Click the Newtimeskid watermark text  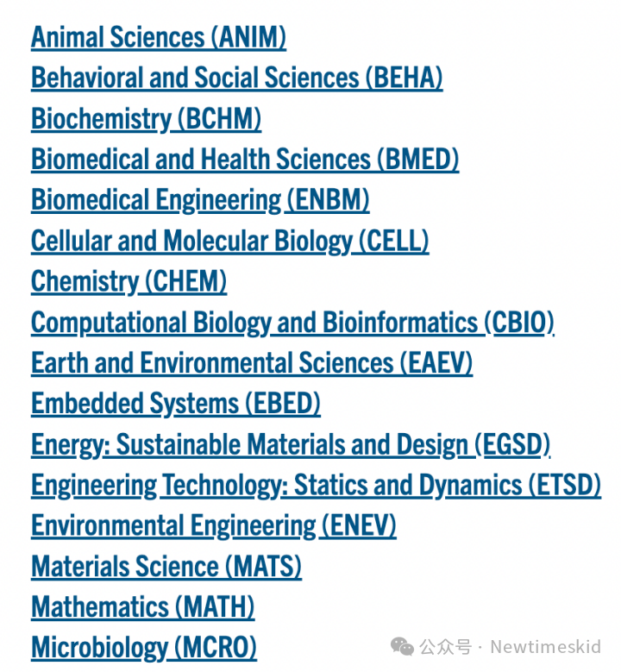coord(546,647)
